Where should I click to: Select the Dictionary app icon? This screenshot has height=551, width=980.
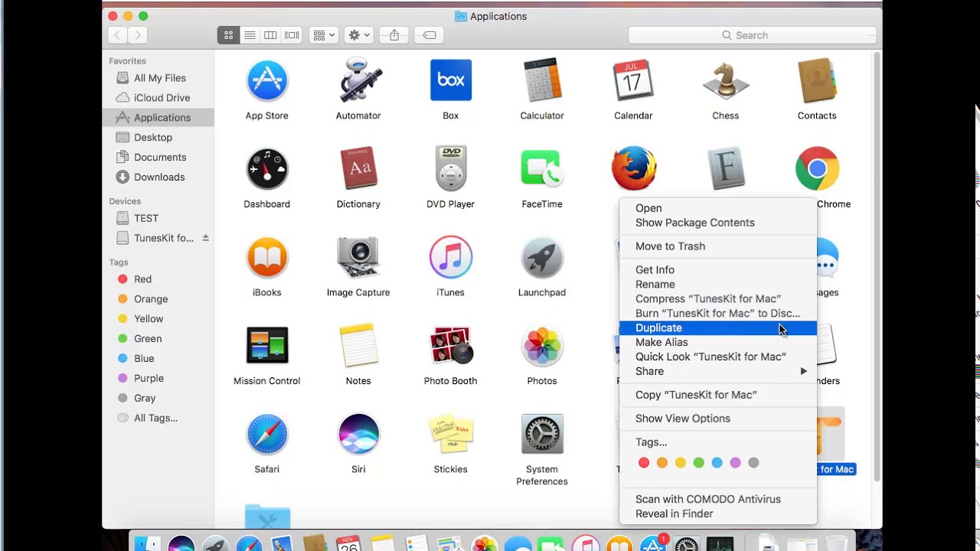[x=358, y=168]
